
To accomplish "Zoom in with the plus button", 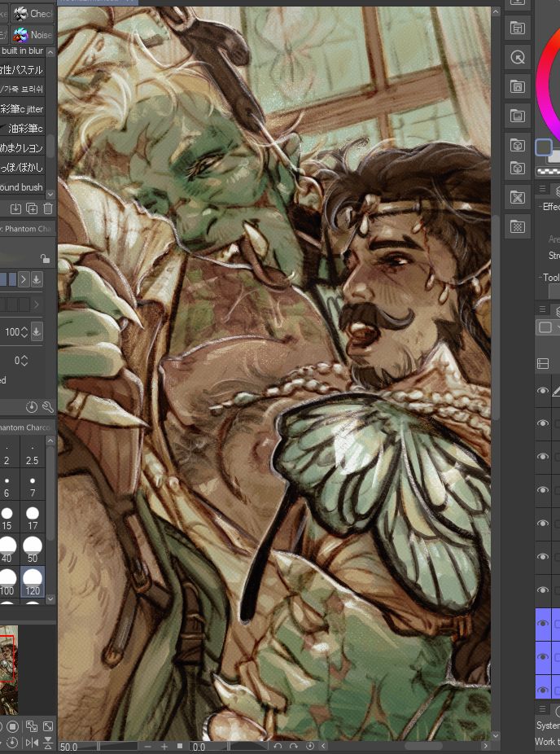I will pos(164,747).
